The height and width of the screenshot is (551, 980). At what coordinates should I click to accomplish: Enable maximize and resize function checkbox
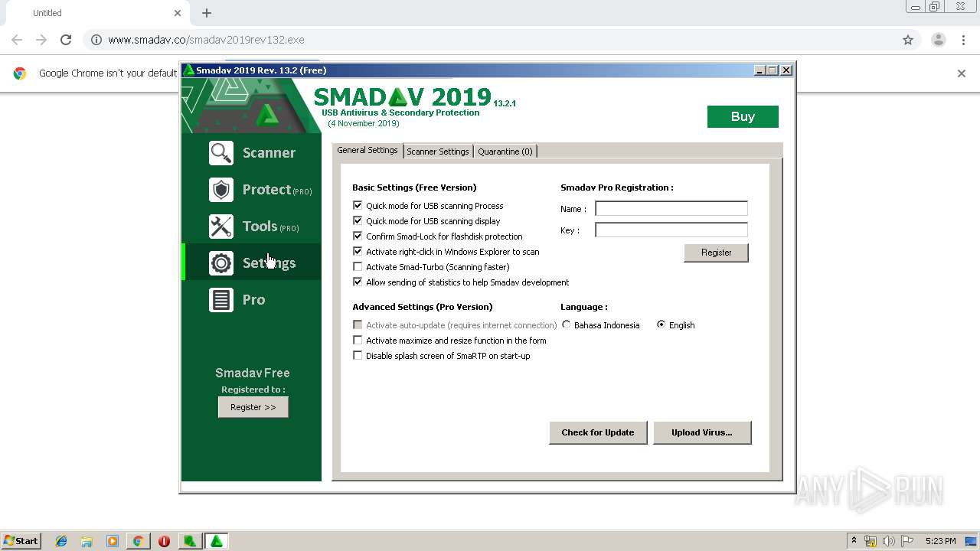pos(358,340)
